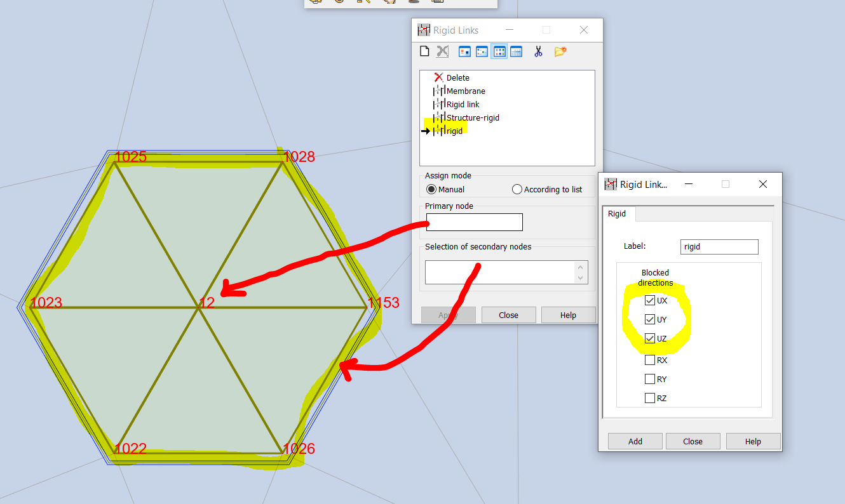This screenshot has width=845, height=504.
Task: Click Add in the Rigid Link dialog
Action: coord(634,441)
